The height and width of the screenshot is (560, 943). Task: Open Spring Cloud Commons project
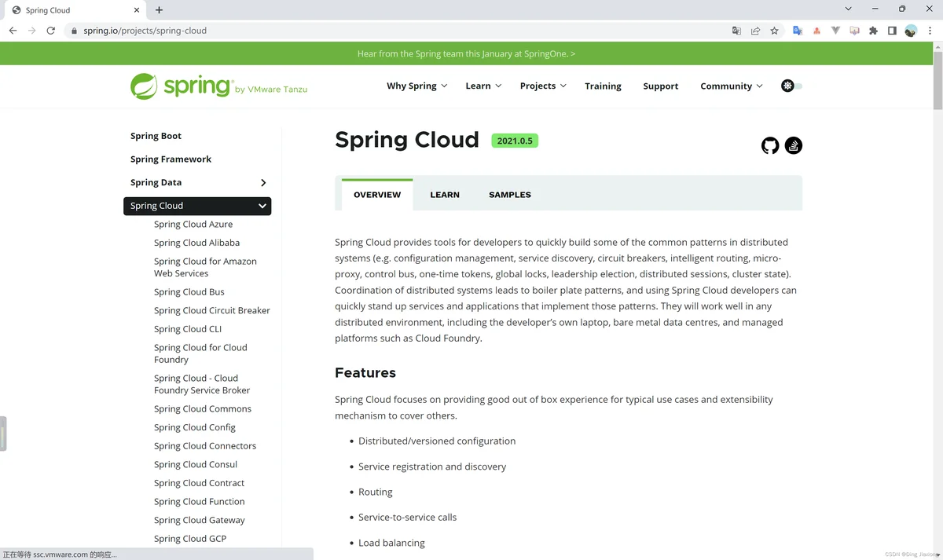click(203, 408)
